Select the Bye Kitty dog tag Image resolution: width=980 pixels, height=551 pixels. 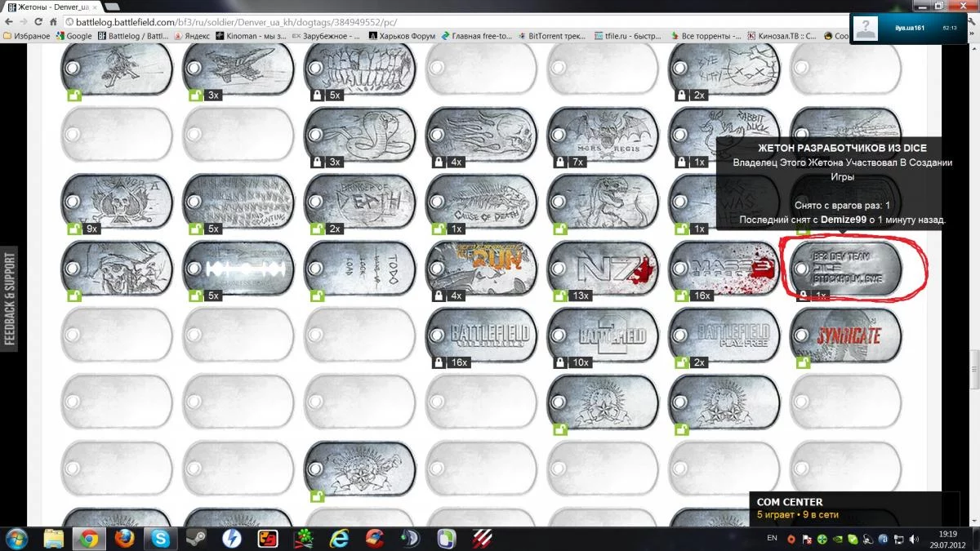pos(724,67)
